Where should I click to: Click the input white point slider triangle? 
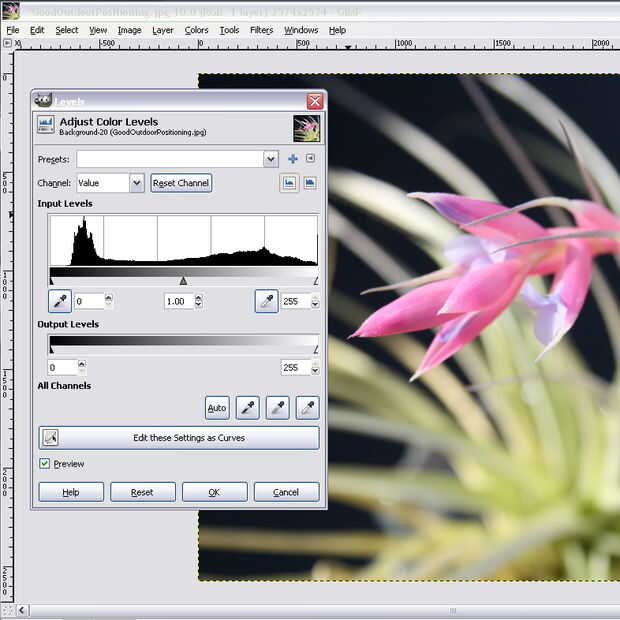(x=316, y=281)
